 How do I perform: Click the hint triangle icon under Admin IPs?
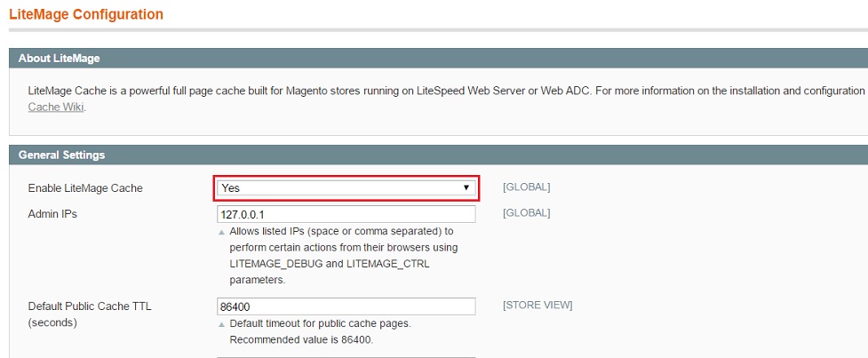[221, 233]
